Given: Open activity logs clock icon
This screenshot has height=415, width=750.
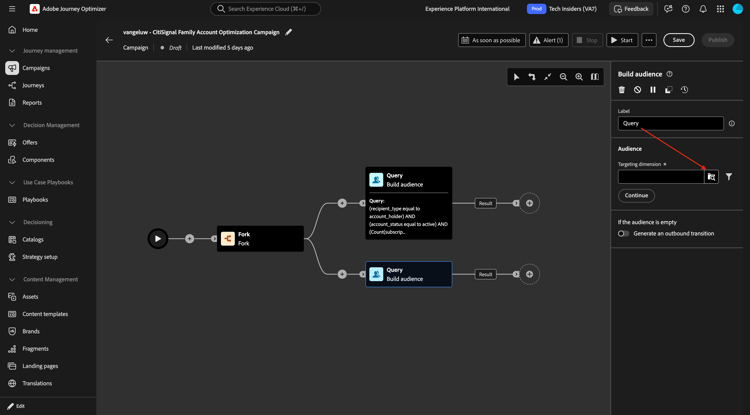Looking at the screenshot, I should pyautogui.click(x=684, y=90).
